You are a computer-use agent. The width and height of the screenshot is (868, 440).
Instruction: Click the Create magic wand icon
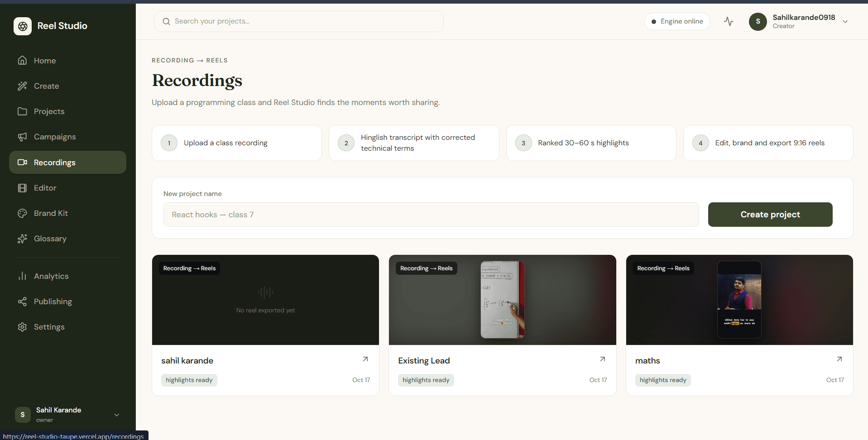point(22,86)
